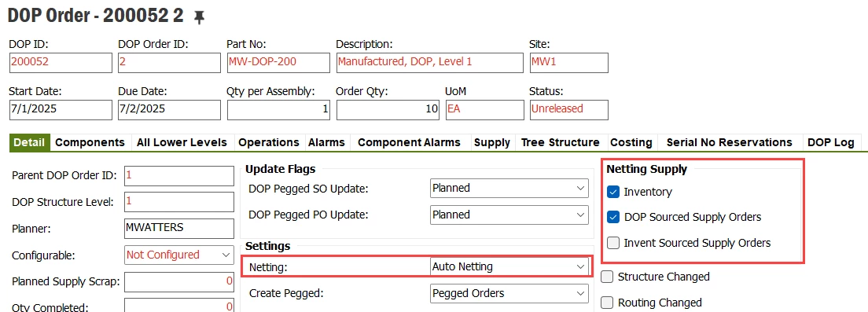
Task: View the Costing tab
Action: pyautogui.click(x=631, y=142)
